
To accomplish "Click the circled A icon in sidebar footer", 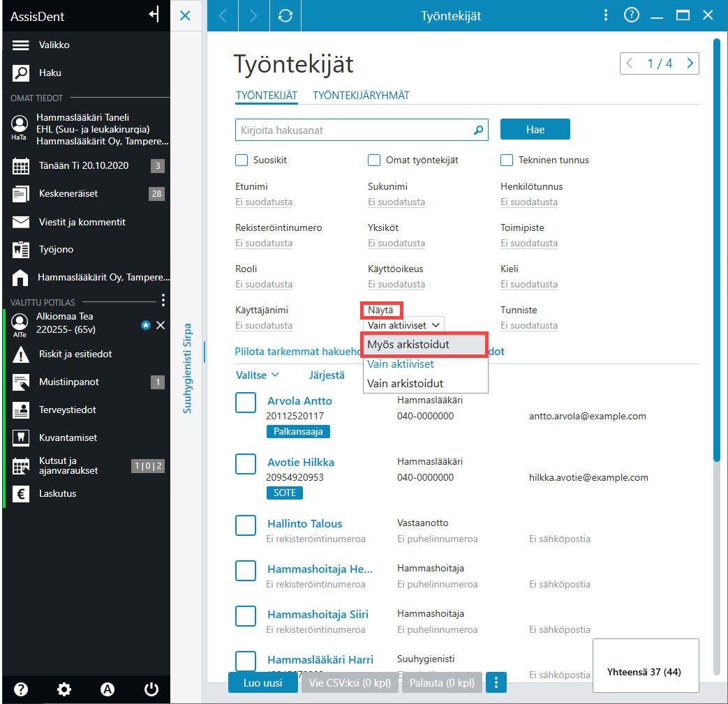I will click(x=107, y=689).
